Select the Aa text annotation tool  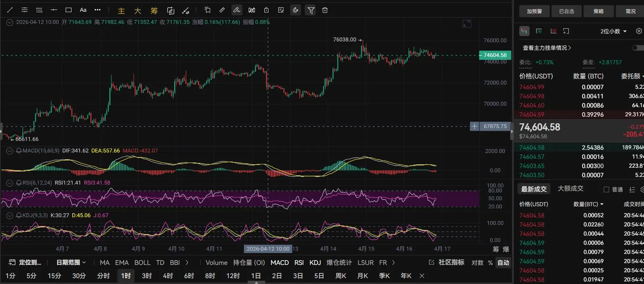tap(83, 10)
